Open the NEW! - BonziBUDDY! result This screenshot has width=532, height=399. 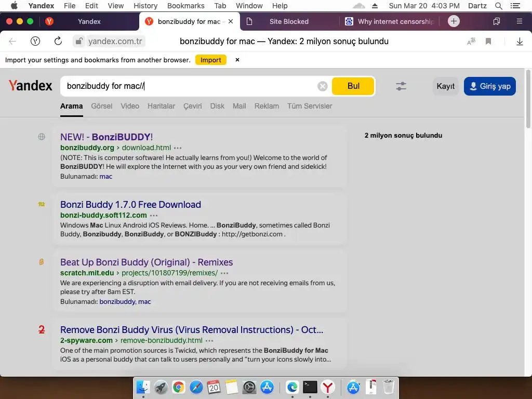(x=107, y=137)
